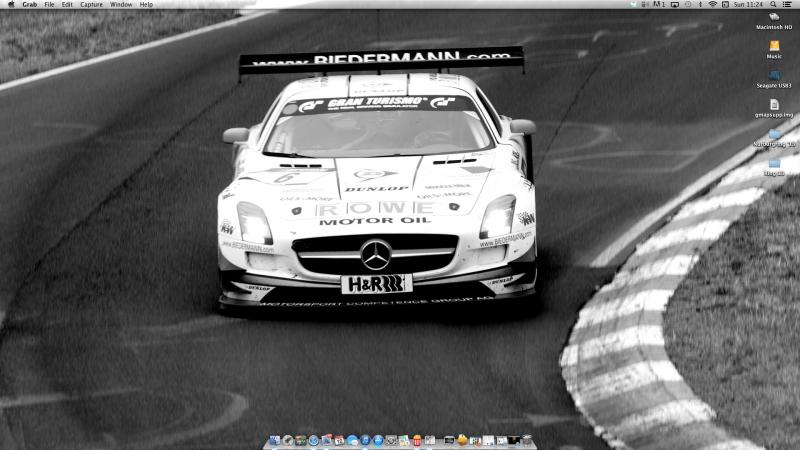The height and width of the screenshot is (450, 800).
Task: Open the File menu
Action: click(x=49, y=4)
